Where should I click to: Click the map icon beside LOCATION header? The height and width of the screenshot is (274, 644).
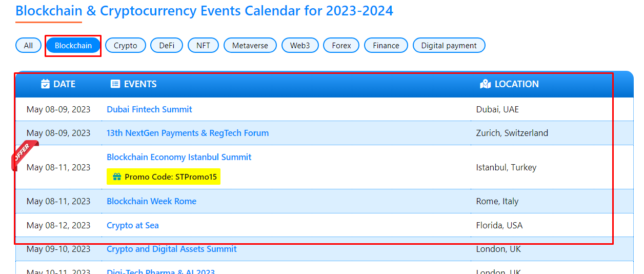(486, 84)
